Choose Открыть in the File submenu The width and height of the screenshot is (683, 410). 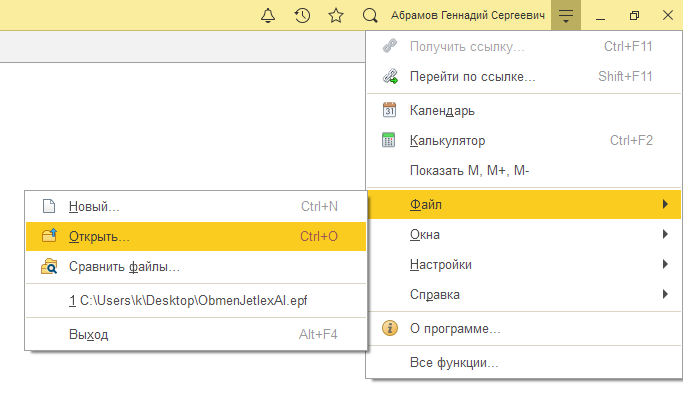tap(196, 236)
